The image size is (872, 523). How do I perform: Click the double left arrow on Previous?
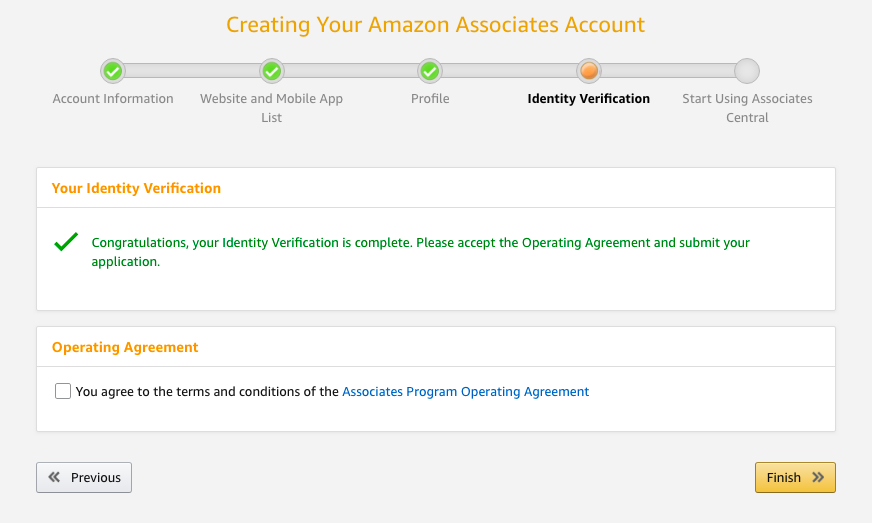tap(54, 478)
